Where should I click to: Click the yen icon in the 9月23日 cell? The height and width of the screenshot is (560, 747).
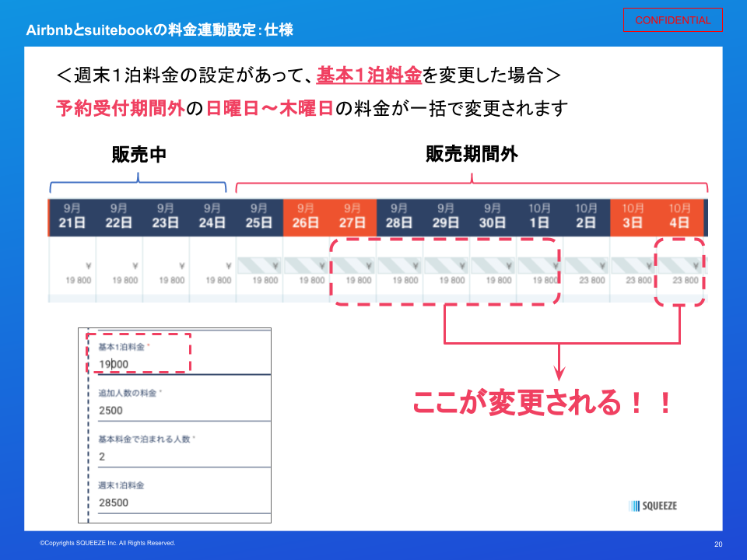pos(182,266)
